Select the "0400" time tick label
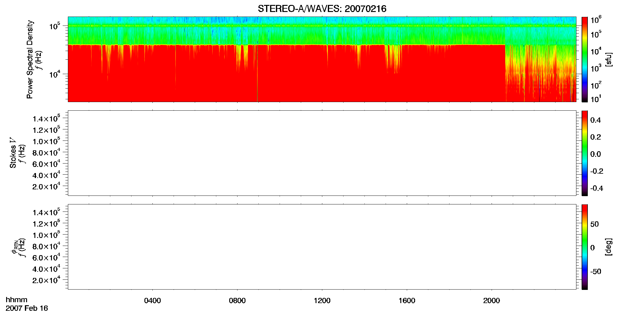Viewport: 644px width, 332px height. coord(152,301)
